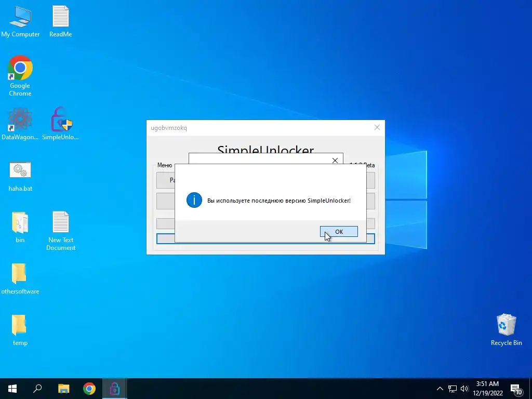This screenshot has height=399, width=532.
Task: Show hidden tray icons chevron
Action: pyautogui.click(x=440, y=389)
